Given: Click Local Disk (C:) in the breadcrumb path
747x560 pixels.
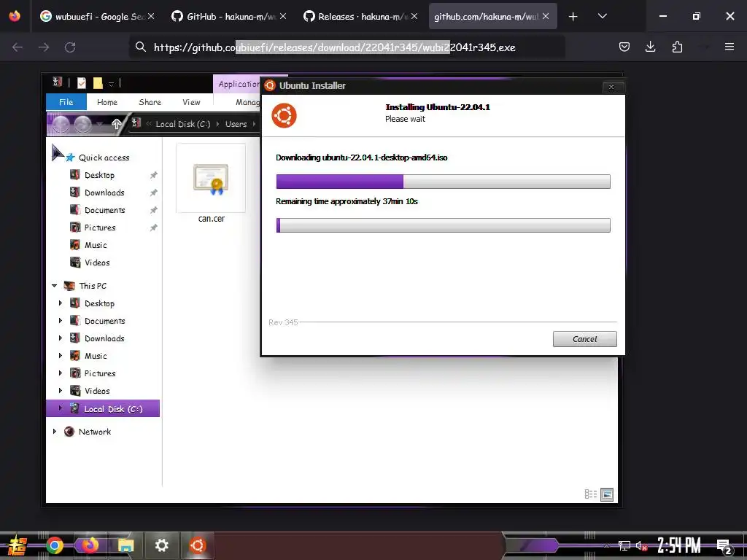Looking at the screenshot, I should pyautogui.click(x=183, y=124).
